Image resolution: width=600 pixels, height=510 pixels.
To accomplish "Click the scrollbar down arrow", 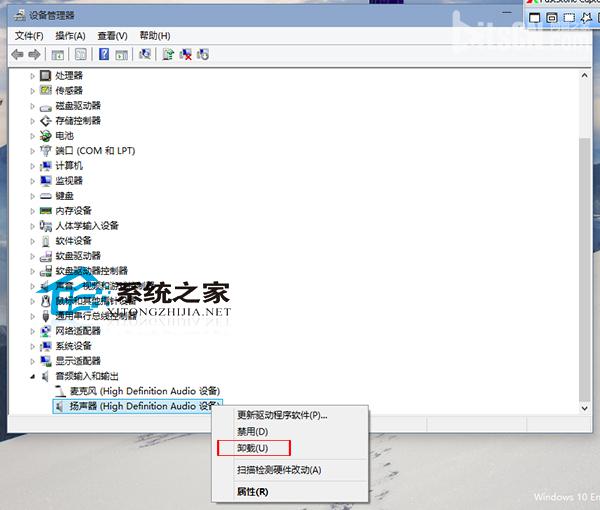I will click(584, 408).
